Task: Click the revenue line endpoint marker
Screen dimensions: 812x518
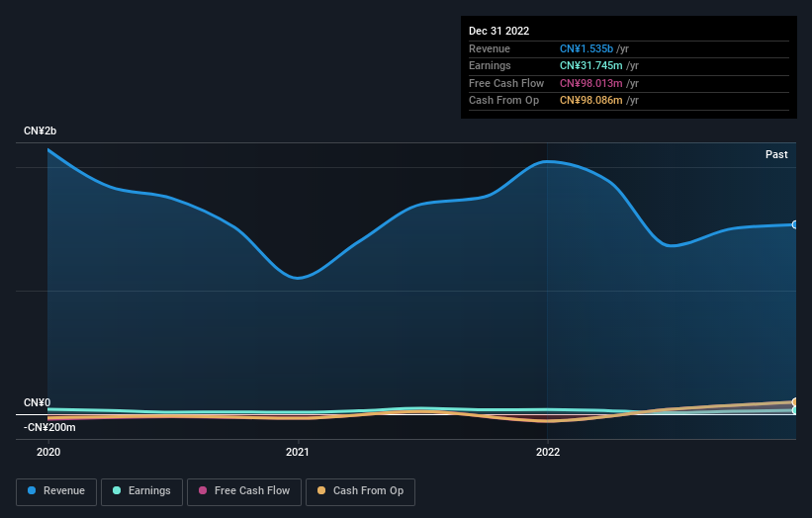Action: [x=795, y=224]
